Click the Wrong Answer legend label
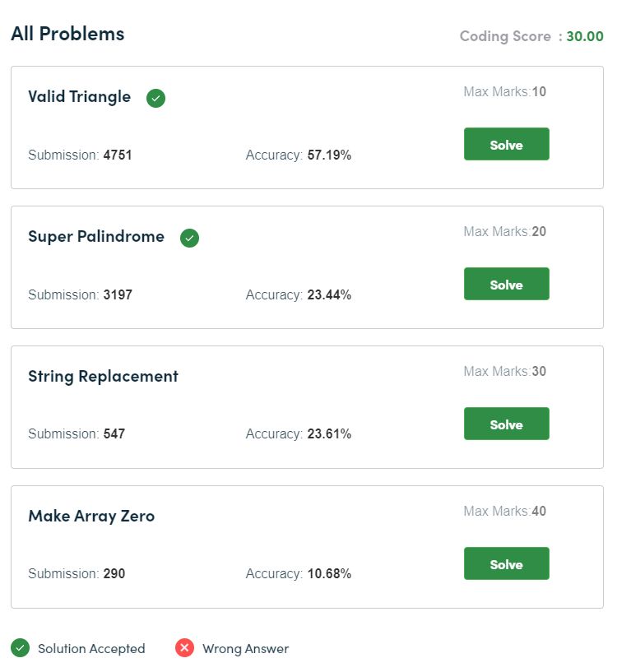 coord(246,649)
